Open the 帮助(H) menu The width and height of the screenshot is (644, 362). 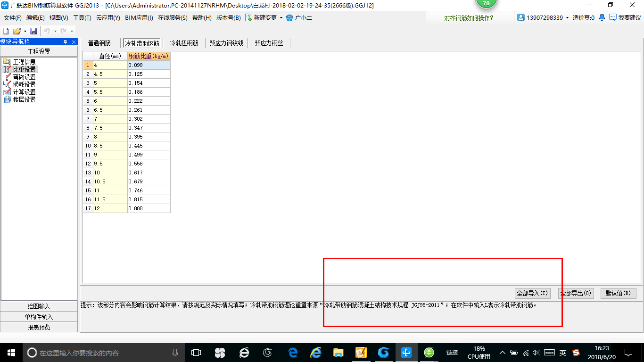point(202,18)
